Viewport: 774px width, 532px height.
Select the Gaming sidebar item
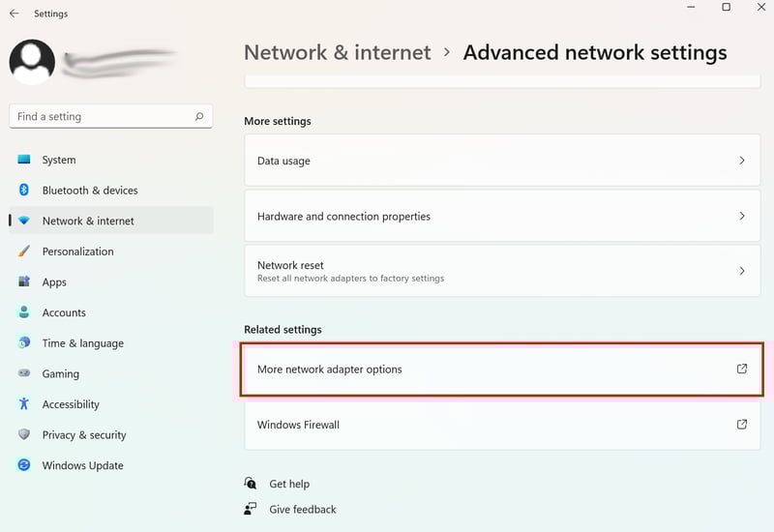tap(111, 373)
